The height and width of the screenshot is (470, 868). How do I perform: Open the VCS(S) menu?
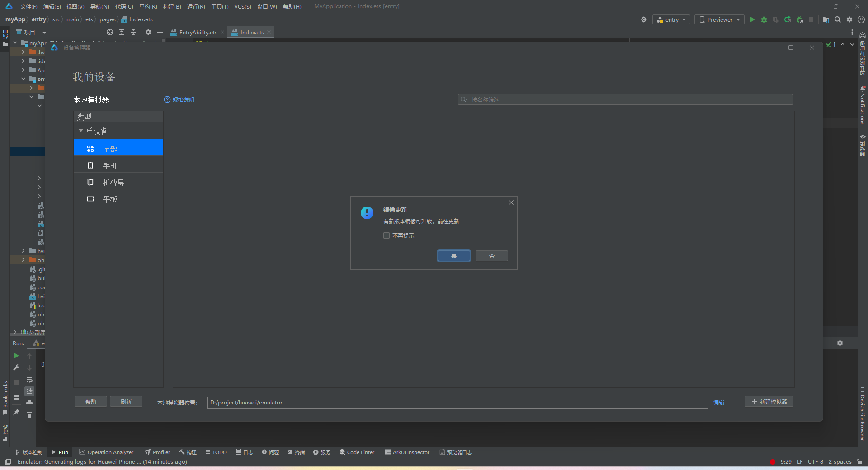[243, 6]
